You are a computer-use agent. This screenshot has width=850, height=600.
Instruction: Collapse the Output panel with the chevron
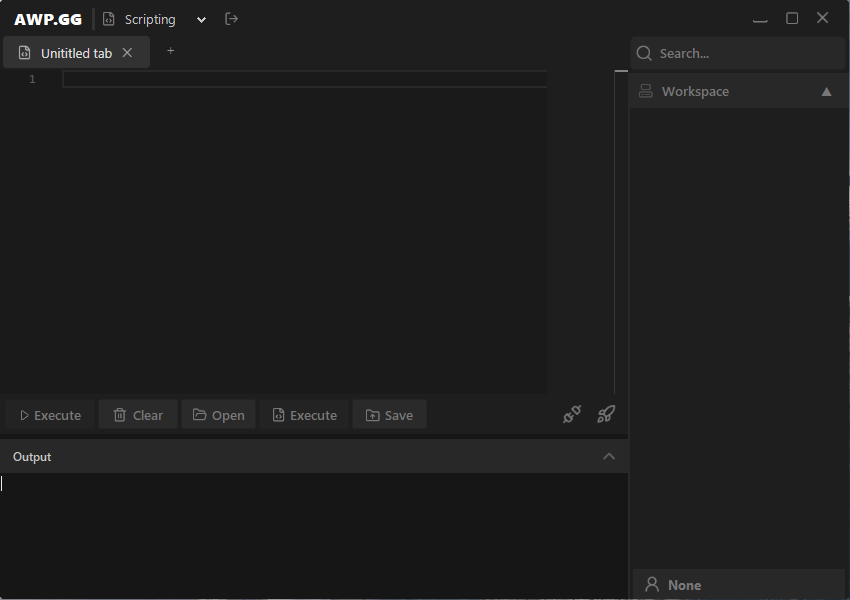pyautogui.click(x=609, y=457)
